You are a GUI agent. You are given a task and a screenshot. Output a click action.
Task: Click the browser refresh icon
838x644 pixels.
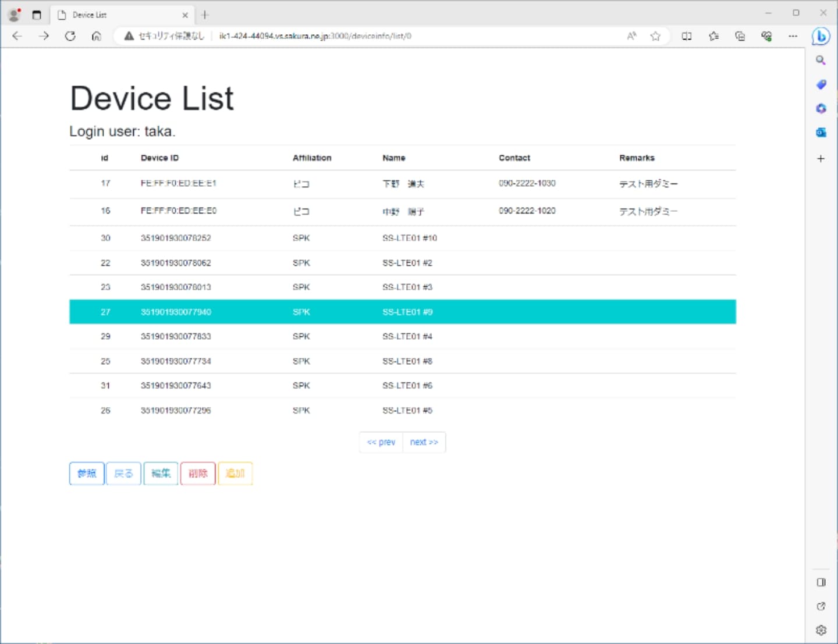tap(70, 36)
